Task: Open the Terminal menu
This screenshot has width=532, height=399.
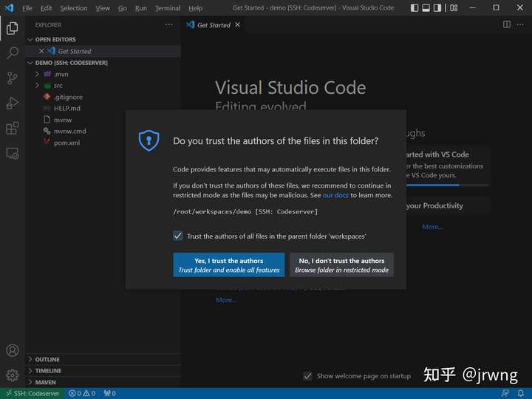Action: [x=168, y=8]
